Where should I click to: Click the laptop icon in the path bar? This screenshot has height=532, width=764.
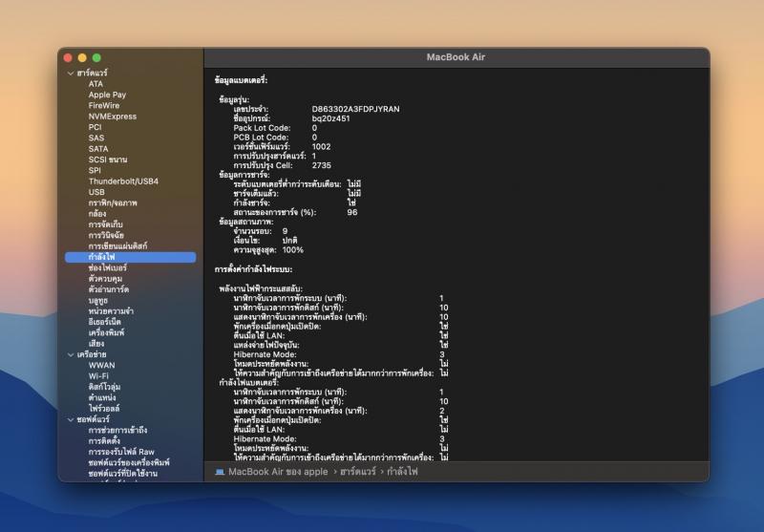click(220, 472)
